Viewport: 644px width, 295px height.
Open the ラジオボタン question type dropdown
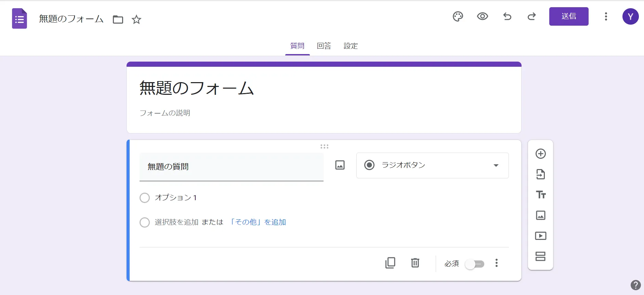432,165
